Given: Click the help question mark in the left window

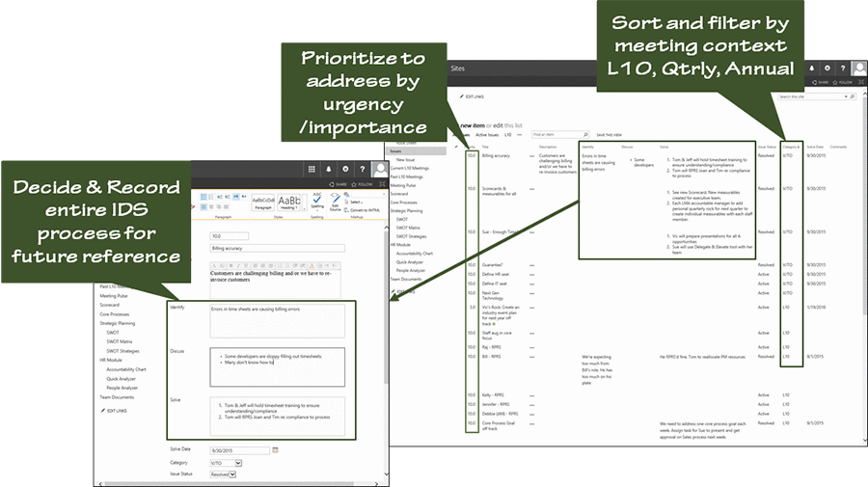Looking at the screenshot, I should pos(362,168).
